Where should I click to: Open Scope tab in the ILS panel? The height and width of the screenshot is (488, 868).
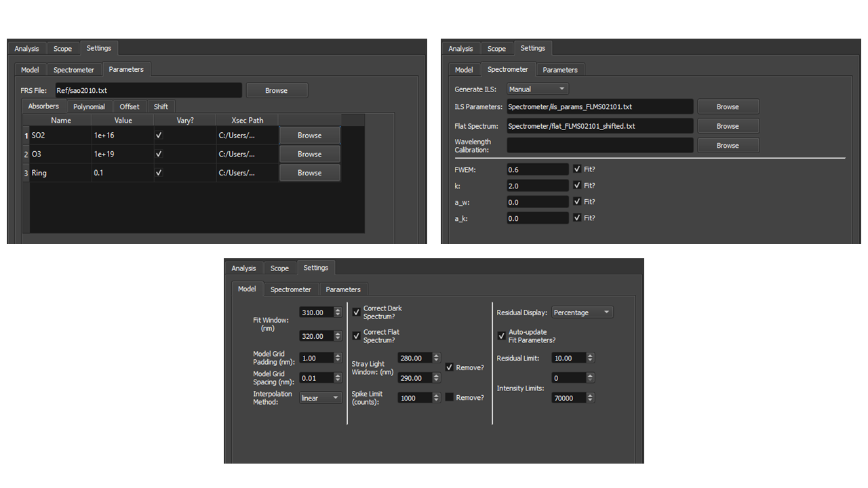point(496,49)
